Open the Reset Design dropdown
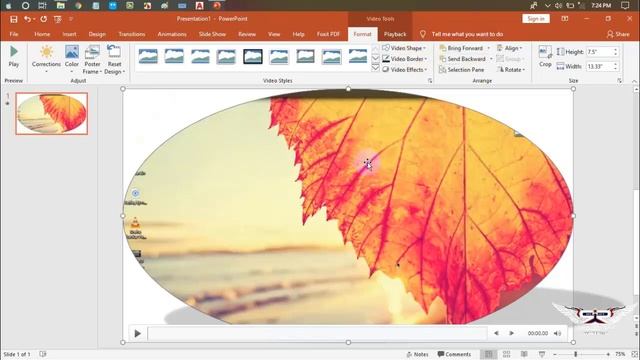The height and width of the screenshot is (360, 640). tap(114, 60)
